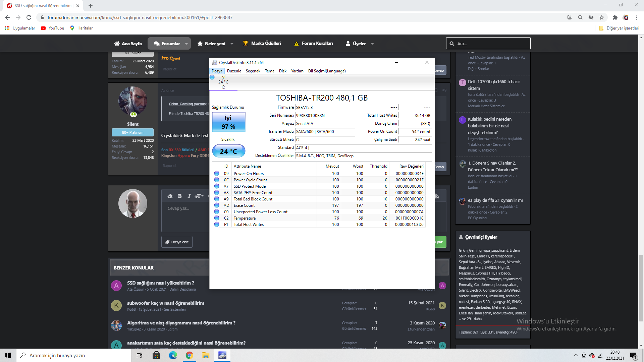Click the crossed-eye icon in address bar
This screenshot has width=644, height=362.
(591, 17)
